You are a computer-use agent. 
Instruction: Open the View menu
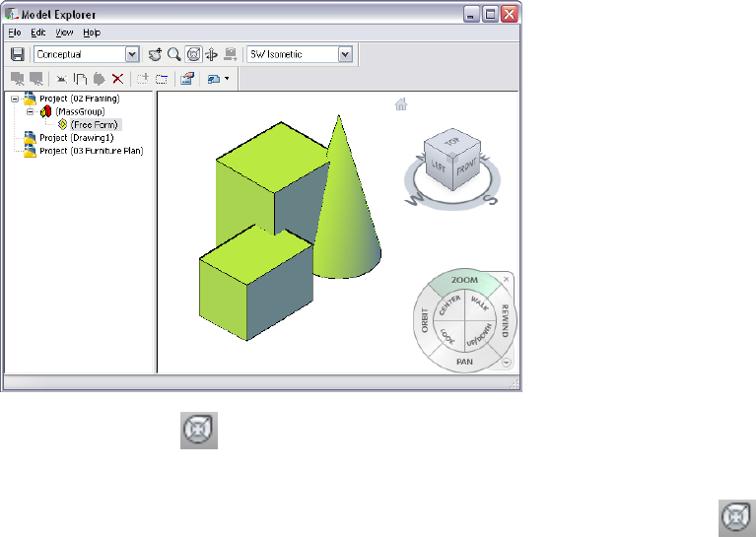click(x=64, y=33)
